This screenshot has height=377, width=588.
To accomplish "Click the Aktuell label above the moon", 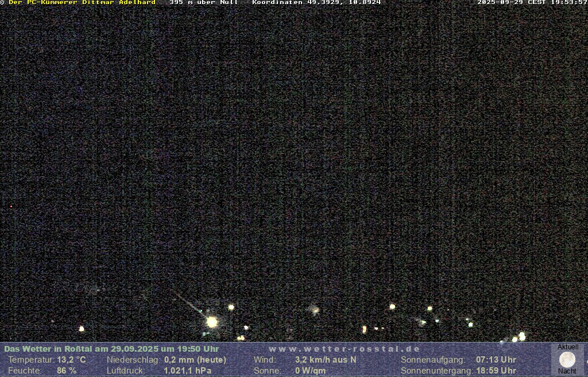I will tap(568, 347).
